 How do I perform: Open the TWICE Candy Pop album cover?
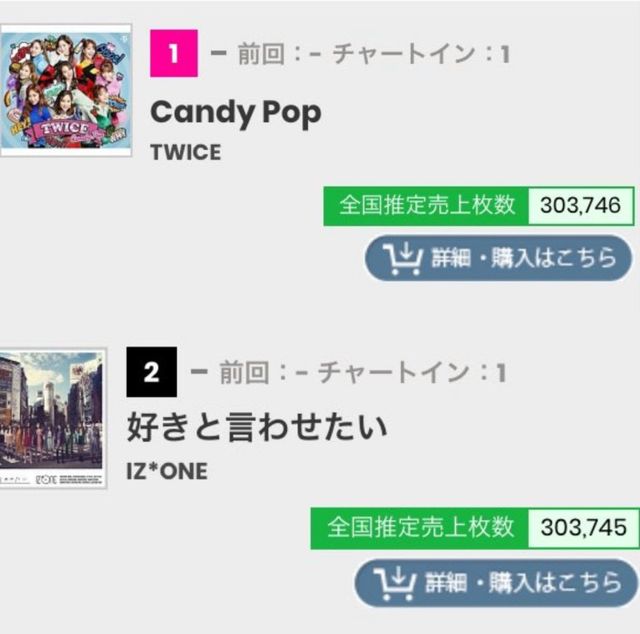point(66,86)
